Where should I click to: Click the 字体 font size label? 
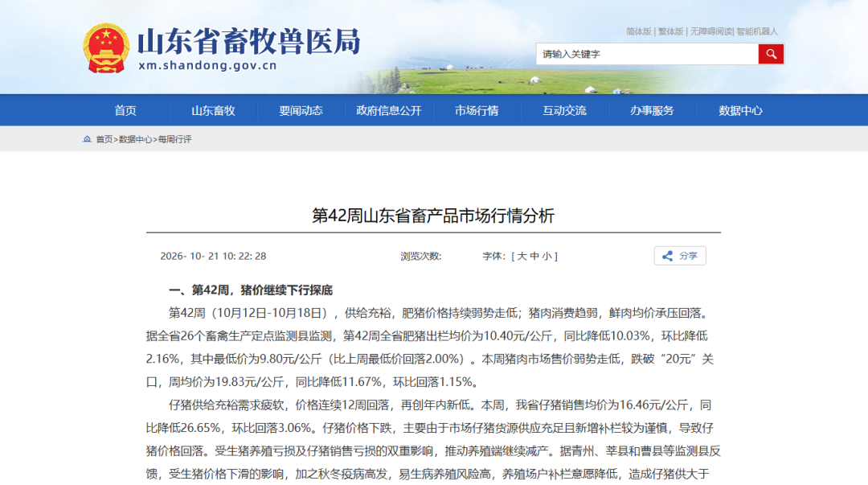click(x=494, y=256)
